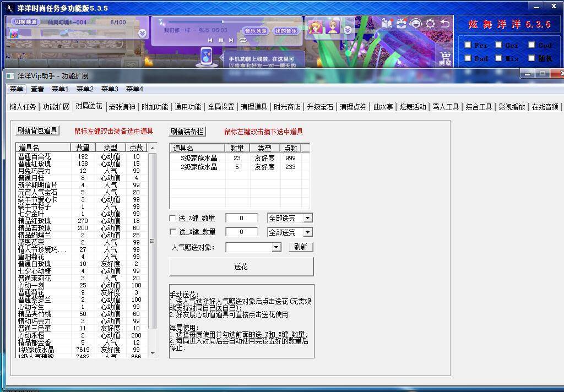Screen dimensions: 564x392
Task: Click the mobile phone feature icon
Action: [206, 57]
